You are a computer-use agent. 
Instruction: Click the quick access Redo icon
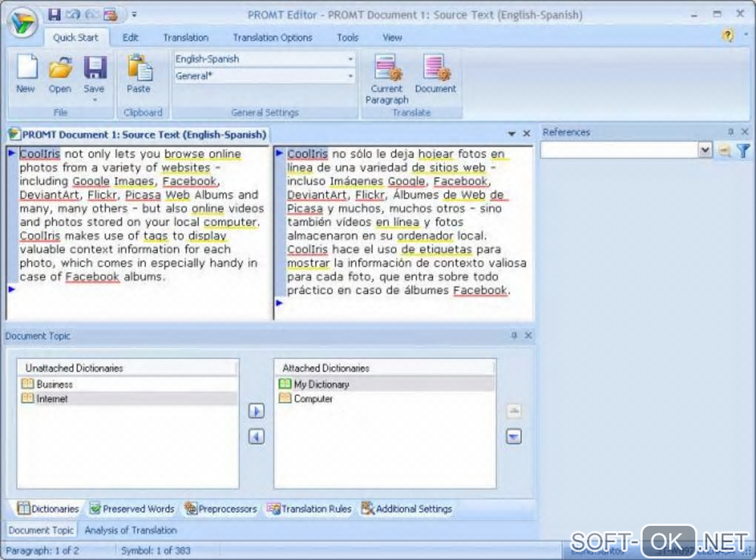point(91,15)
